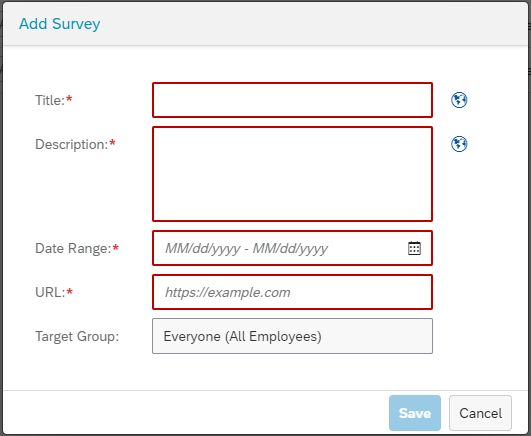Click the Add Survey dialog heading
This screenshot has width=531, height=436.
60,24
